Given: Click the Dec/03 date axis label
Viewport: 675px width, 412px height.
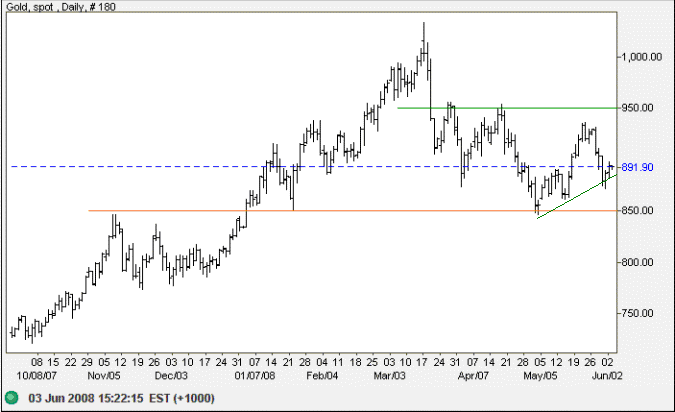Looking at the screenshot, I should point(171,376).
